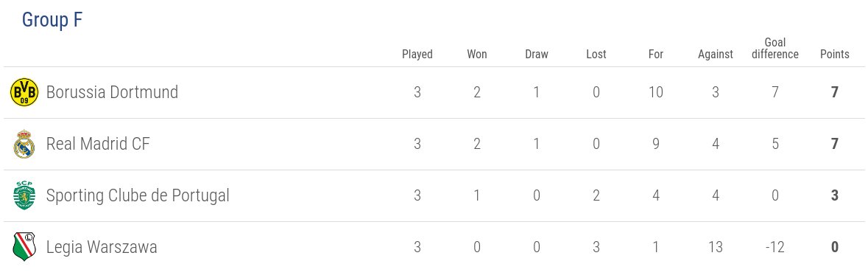Open the Sporting Clube de Portugal link

pos(138,195)
